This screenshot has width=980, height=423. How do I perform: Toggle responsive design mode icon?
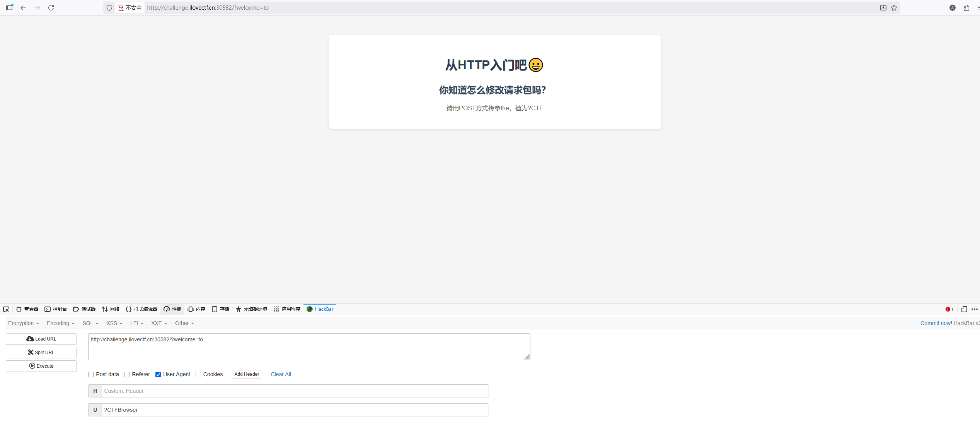[x=964, y=309]
